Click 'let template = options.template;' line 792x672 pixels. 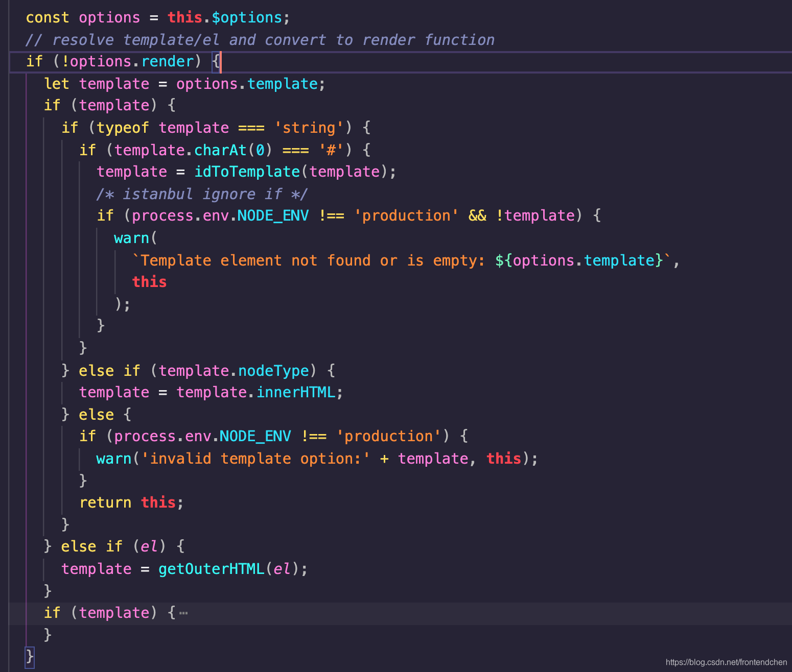184,84
